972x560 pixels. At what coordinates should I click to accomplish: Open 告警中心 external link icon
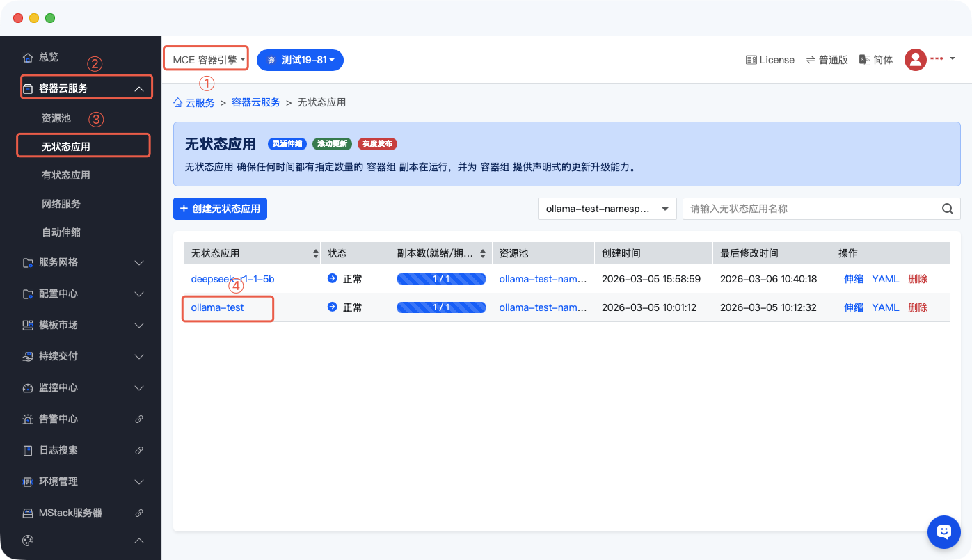pyautogui.click(x=138, y=419)
